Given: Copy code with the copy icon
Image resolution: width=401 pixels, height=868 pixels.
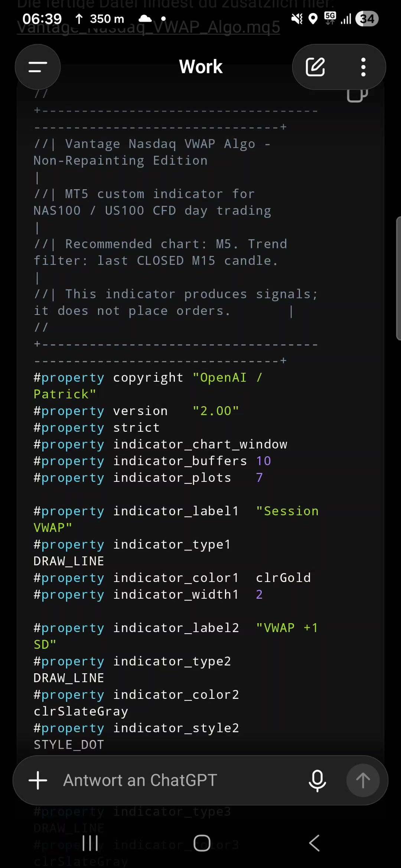Looking at the screenshot, I should (357, 95).
